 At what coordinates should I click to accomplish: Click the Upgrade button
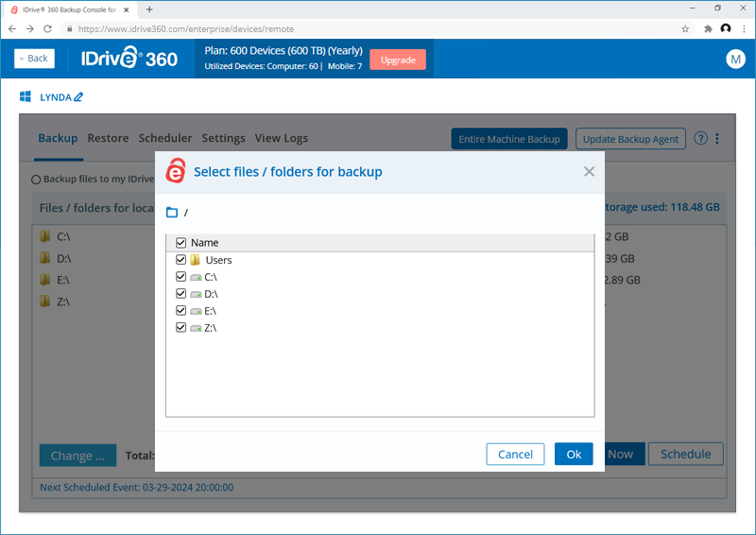click(398, 60)
